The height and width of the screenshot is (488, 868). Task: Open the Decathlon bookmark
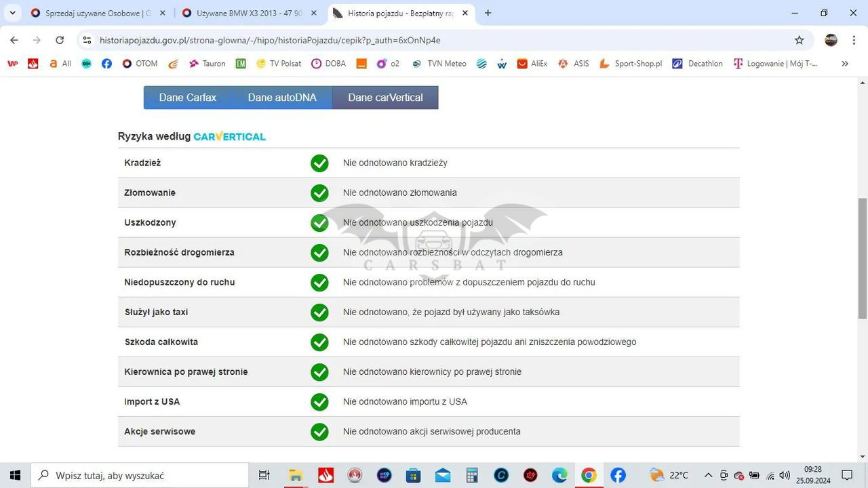[x=697, y=64]
